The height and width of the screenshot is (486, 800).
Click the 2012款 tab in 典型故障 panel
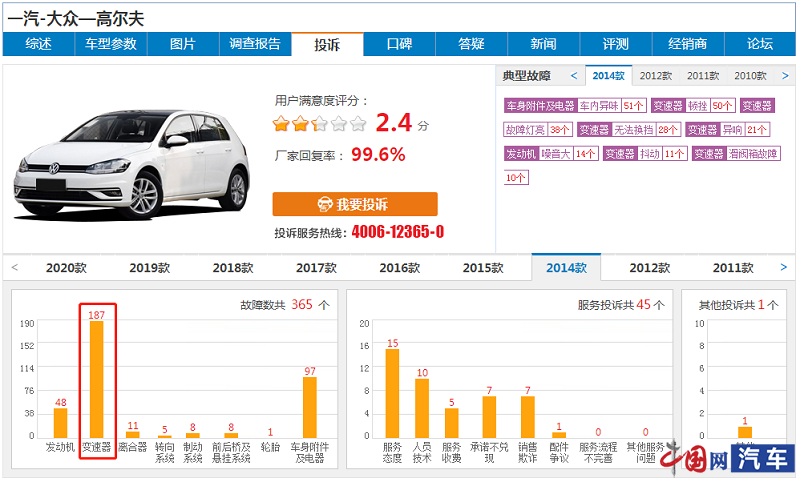[x=655, y=75]
